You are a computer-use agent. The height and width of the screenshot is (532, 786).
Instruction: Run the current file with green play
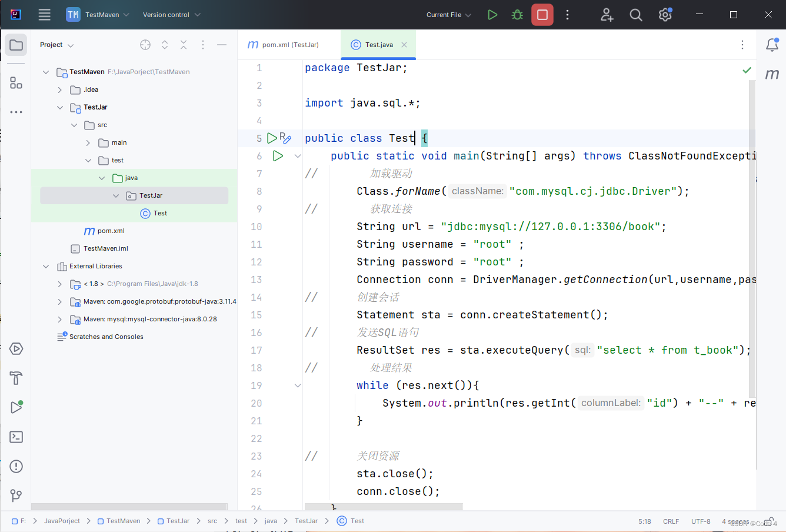click(492, 15)
